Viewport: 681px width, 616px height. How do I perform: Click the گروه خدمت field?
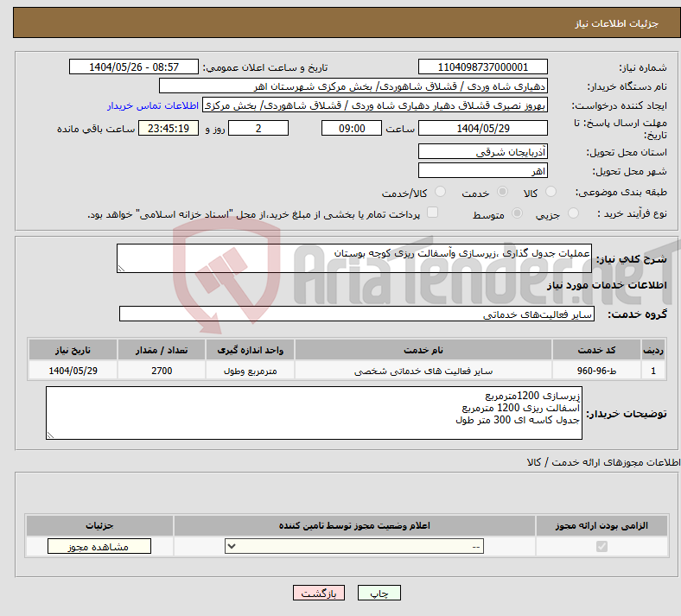coord(357,314)
